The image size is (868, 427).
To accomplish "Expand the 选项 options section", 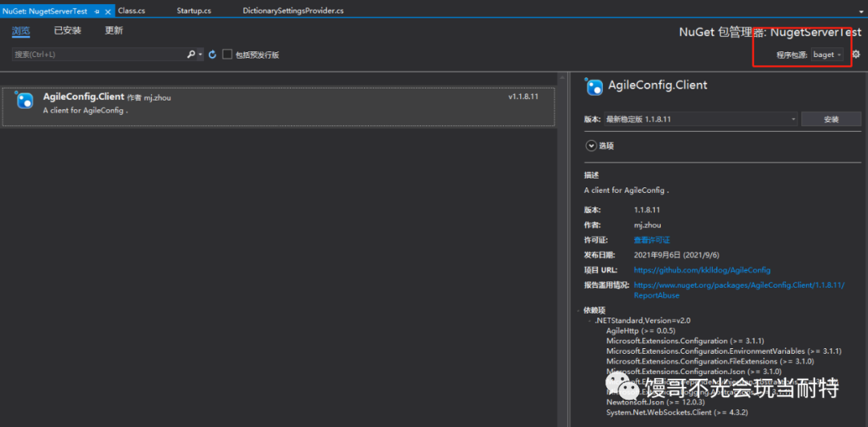I will [592, 146].
